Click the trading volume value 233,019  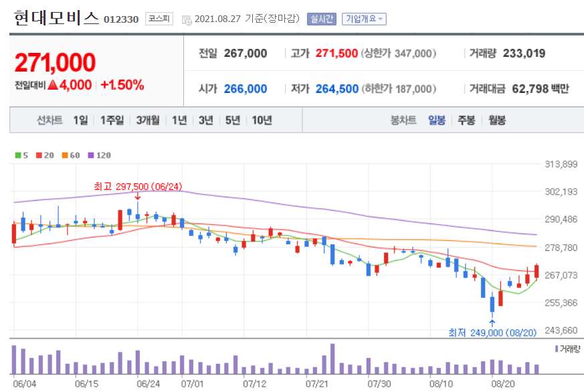(x=524, y=54)
